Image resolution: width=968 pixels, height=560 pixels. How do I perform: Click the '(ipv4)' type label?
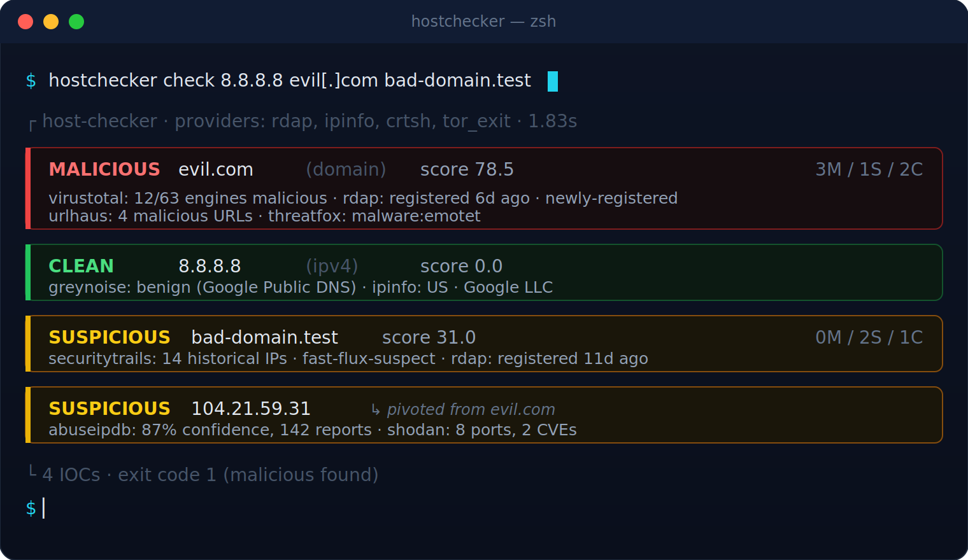(x=332, y=266)
